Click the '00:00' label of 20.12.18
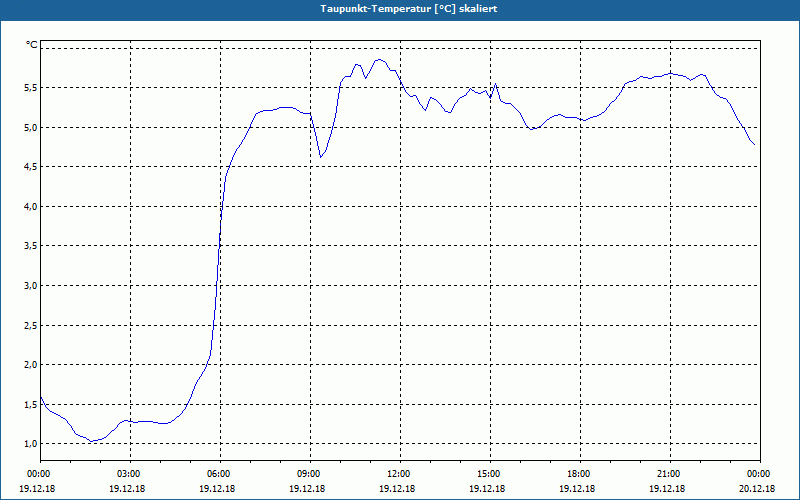Viewport: 800px width, 500px height. click(x=760, y=474)
